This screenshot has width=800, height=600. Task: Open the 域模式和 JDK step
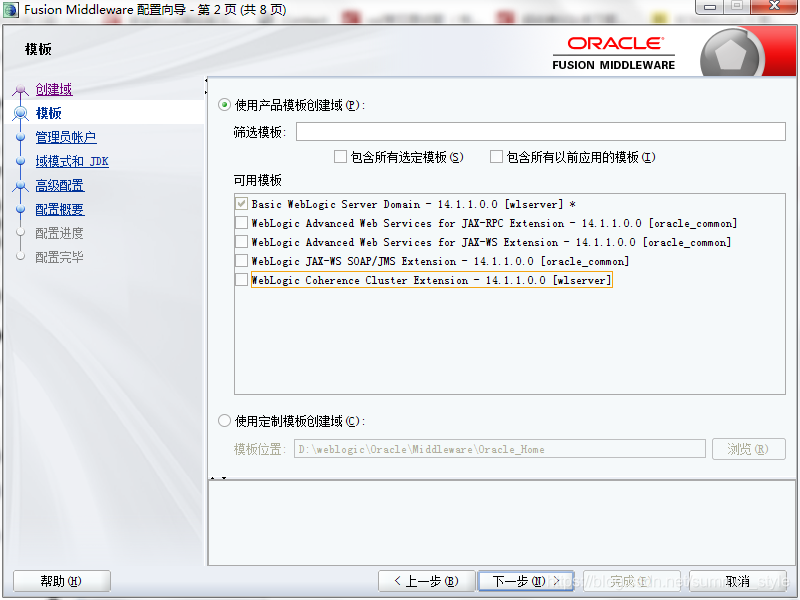[x=72, y=161]
